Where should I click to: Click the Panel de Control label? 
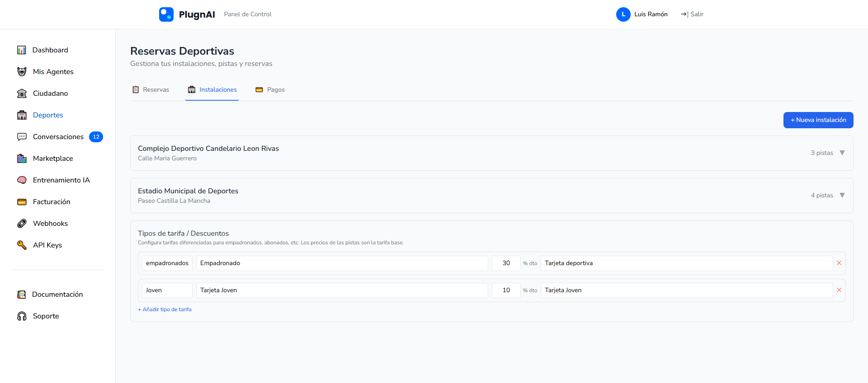click(248, 14)
